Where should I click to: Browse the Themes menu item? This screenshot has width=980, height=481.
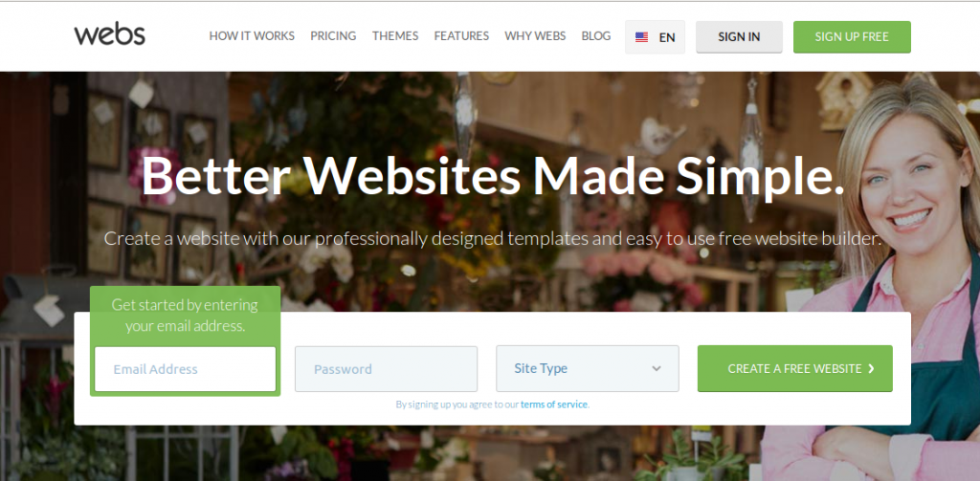(395, 36)
